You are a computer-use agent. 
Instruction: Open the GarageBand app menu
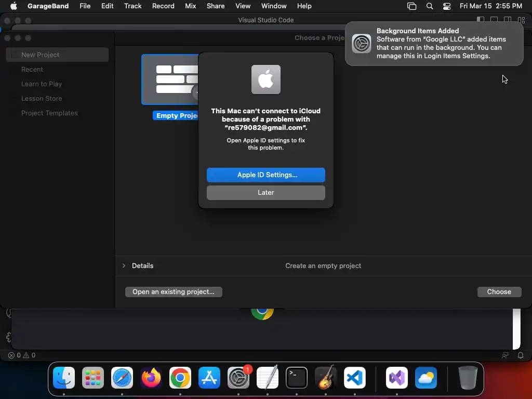(48, 6)
